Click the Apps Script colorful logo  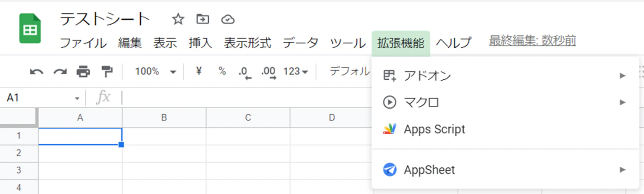(390, 129)
